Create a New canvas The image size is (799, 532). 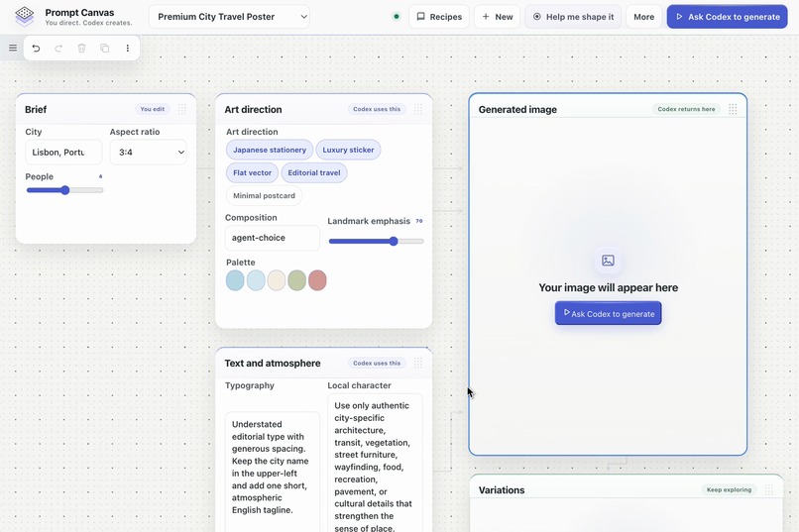497,17
